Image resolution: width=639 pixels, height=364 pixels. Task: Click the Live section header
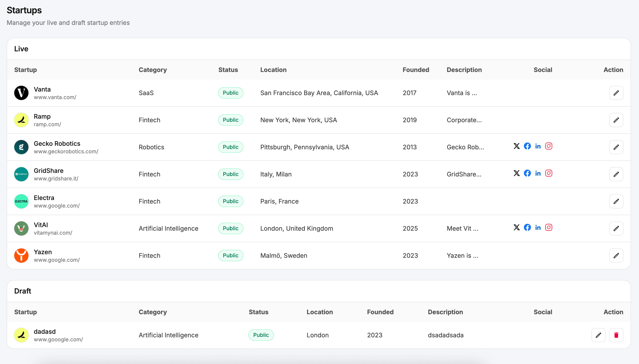point(21,49)
